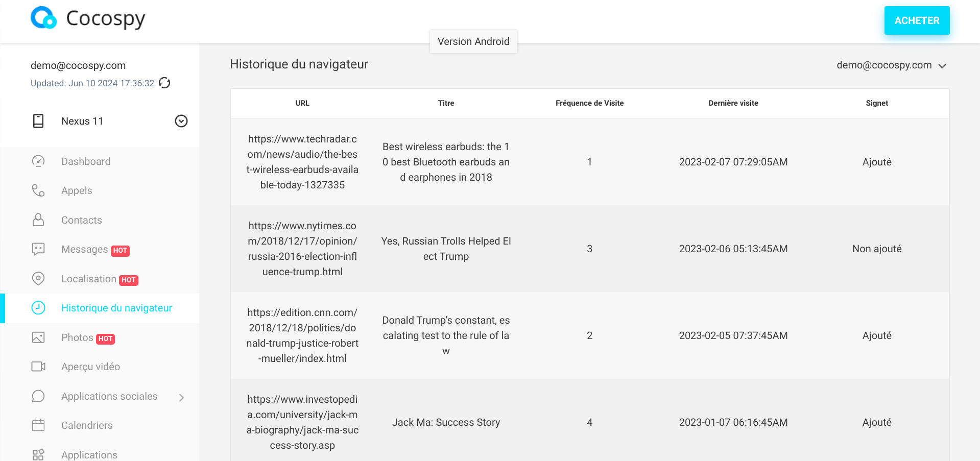Click the nytimes.com URL cell
980x461 pixels.
302,249
